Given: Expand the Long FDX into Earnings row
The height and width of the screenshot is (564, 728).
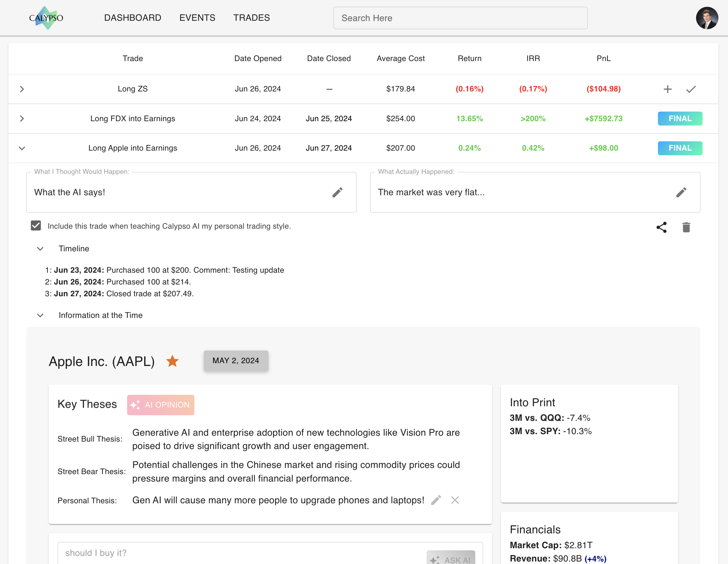Looking at the screenshot, I should click(22, 119).
